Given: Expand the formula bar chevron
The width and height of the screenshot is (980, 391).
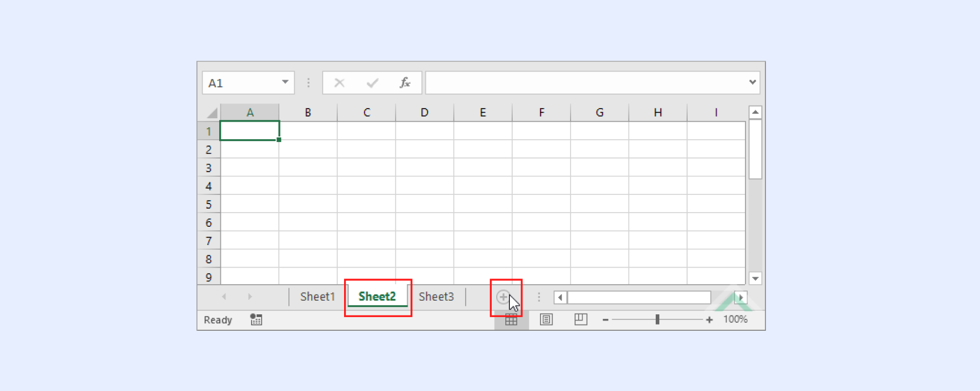Looking at the screenshot, I should coord(752,82).
